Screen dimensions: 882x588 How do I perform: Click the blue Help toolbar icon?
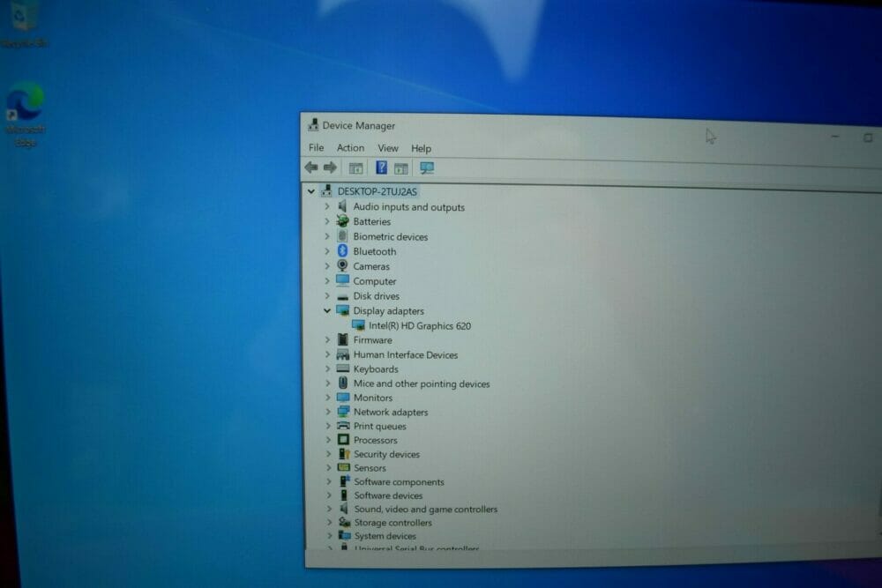point(381,167)
